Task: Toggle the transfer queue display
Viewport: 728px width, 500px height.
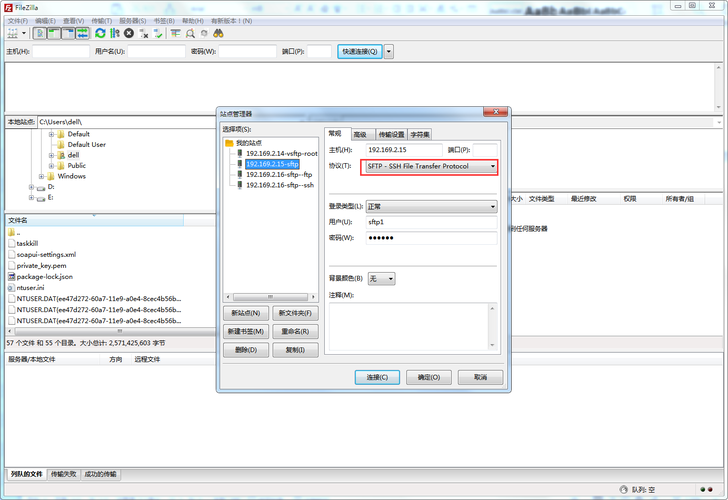Action: coord(83,33)
